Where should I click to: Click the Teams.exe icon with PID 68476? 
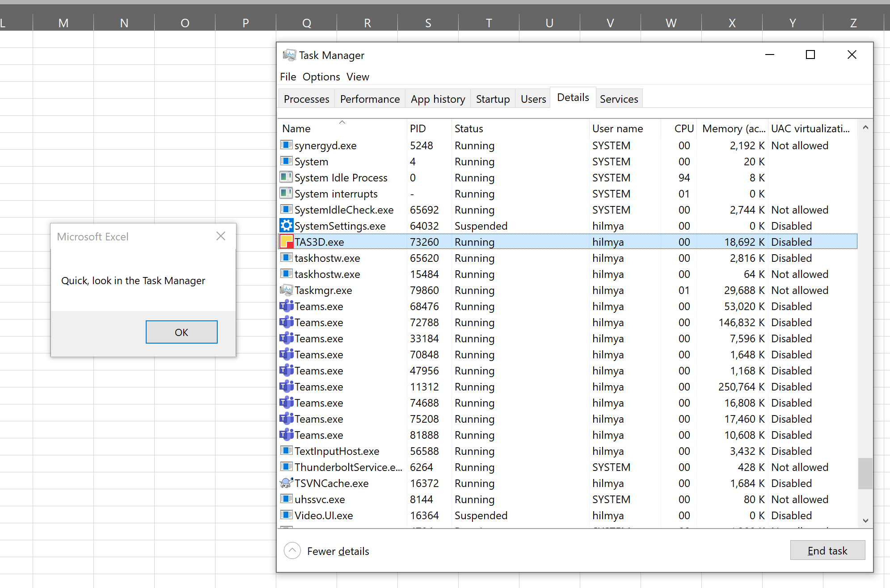[287, 306]
